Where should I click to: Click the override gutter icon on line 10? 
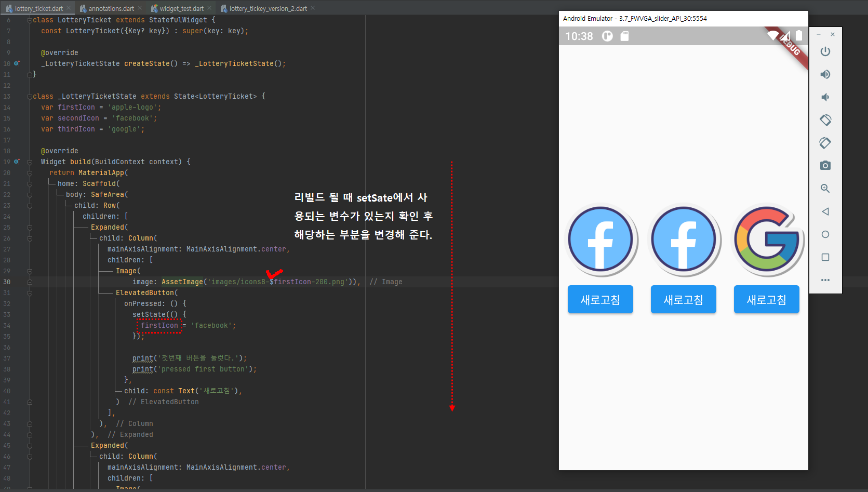(17, 63)
